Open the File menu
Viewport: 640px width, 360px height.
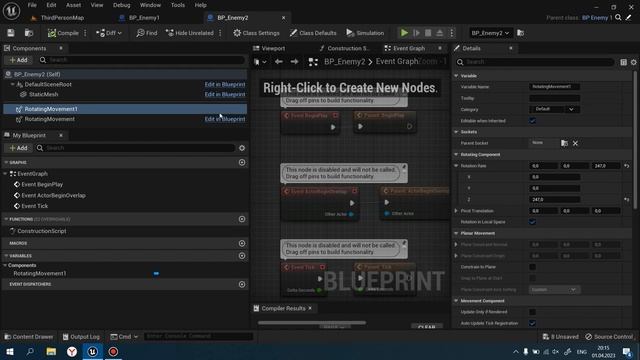click(x=32, y=5)
